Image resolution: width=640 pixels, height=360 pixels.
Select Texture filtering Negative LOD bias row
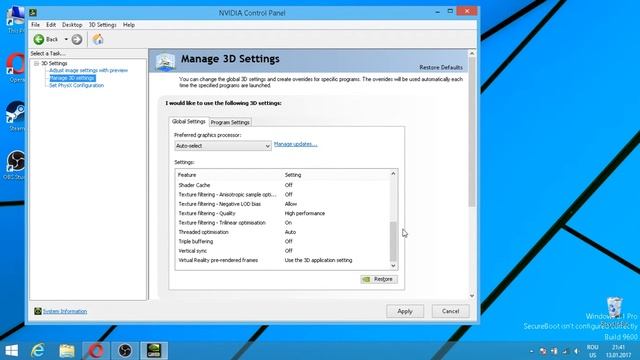coord(282,204)
